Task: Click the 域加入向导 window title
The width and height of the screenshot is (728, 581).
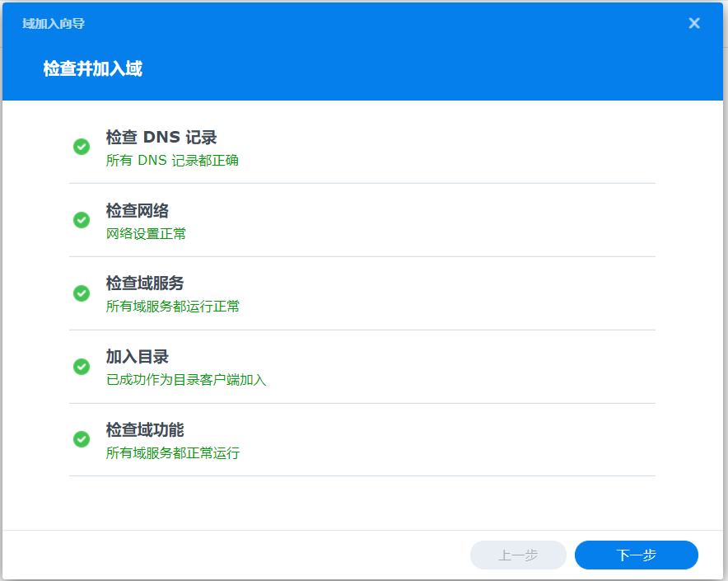Action: (54, 23)
